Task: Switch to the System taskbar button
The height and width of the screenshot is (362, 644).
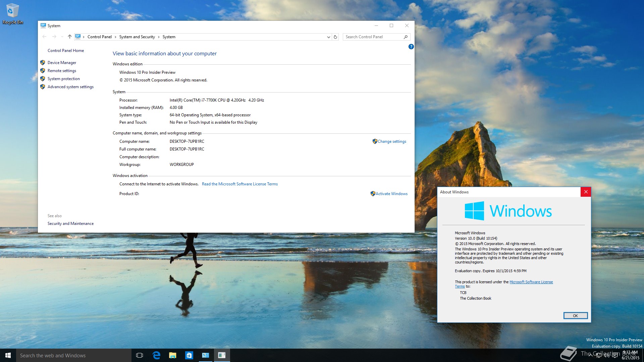Action: pos(206,355)
